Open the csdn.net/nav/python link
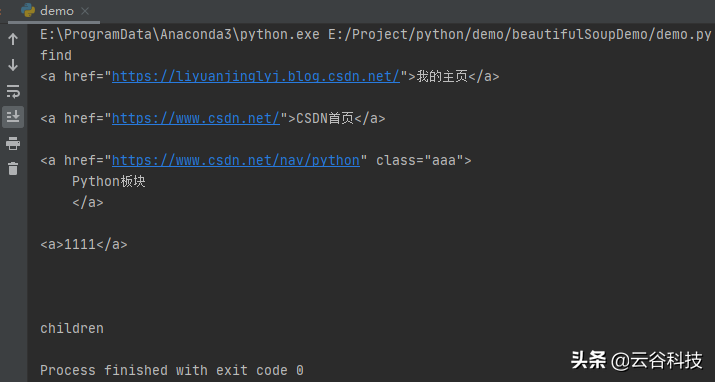This screenshot has height=382, width=715. (236, 160)
